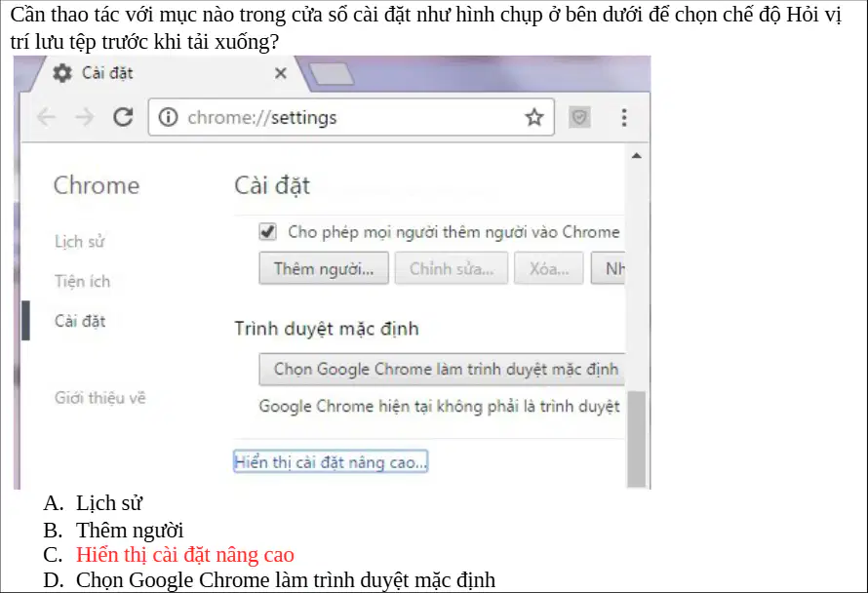The height and width of the screenshot is (593, 868).
Task: Open the Chrome three-dot menu
Action: pyautogui.click(x=624, y=117)
